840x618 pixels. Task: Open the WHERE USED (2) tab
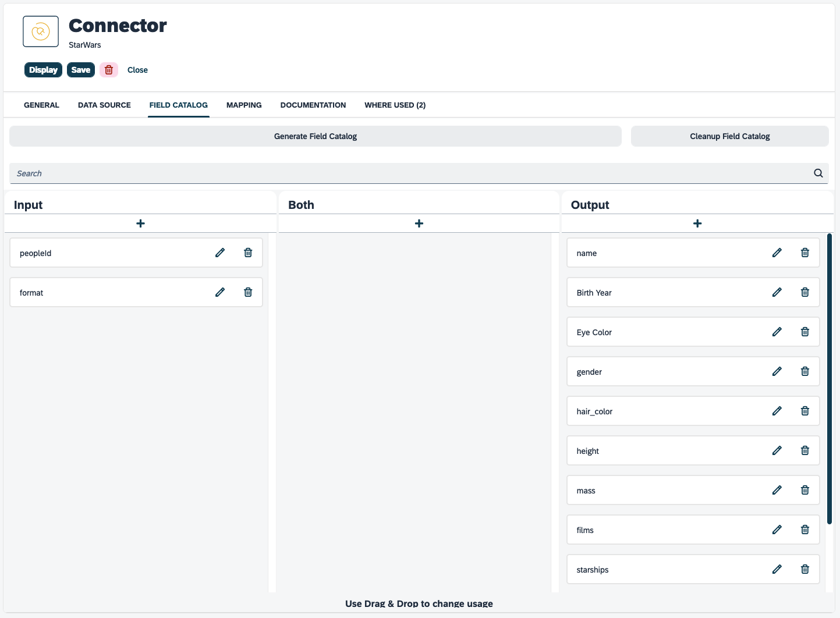395,105
